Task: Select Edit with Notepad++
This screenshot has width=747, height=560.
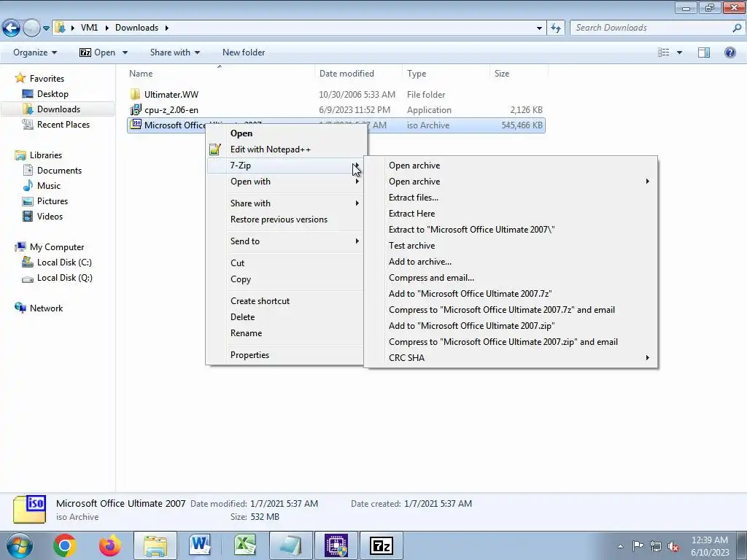Action: tap(270, 149)
